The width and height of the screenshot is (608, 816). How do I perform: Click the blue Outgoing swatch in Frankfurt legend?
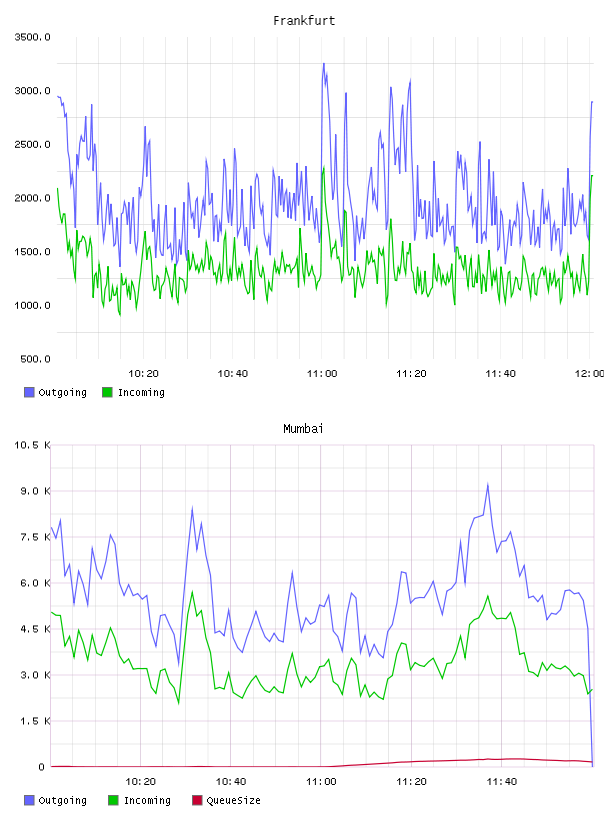pyautogui.click(x=29, y=392)
